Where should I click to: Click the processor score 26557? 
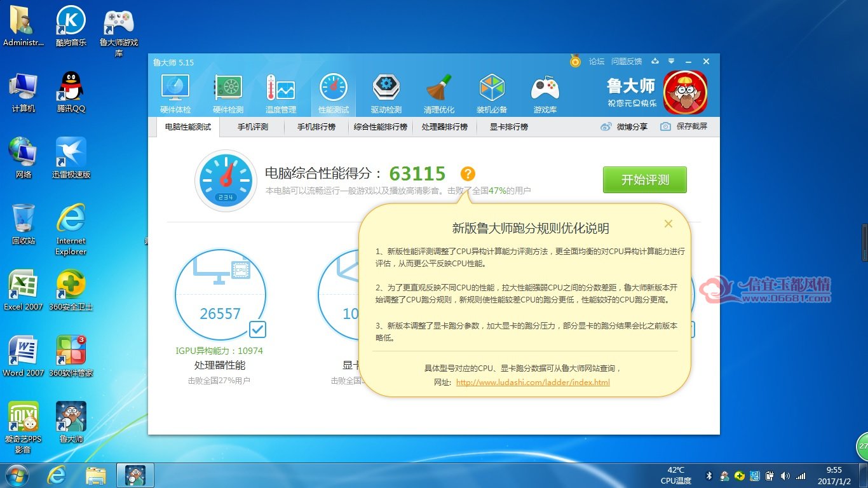220,313
